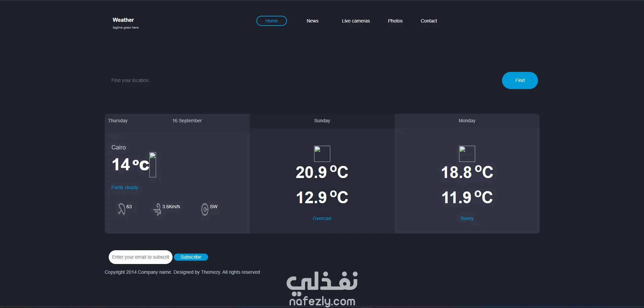Click the Sunny condition text
This screenshot has height=308, width=644.
tap(467, 218)
